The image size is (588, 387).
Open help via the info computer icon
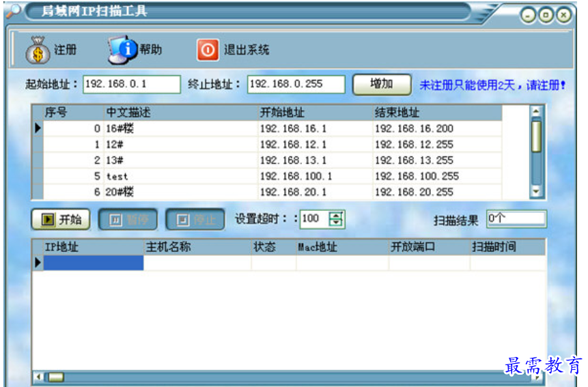click(x=122, y=50)
